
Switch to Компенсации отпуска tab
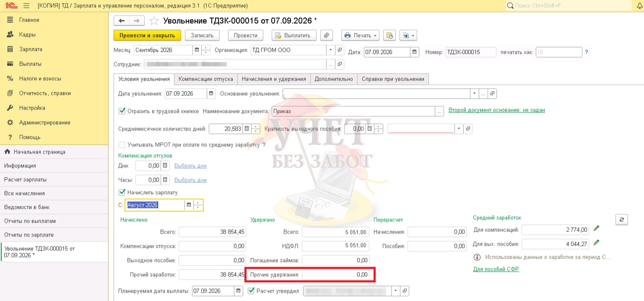click(206, 79)
